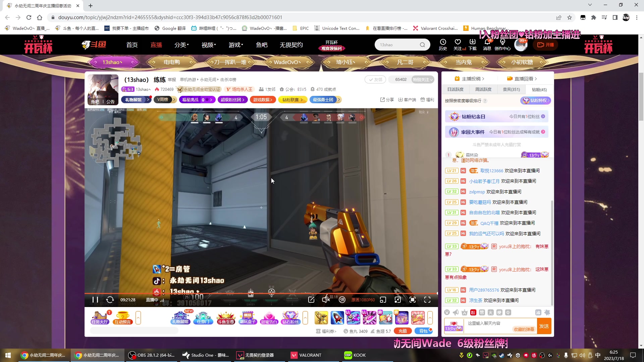Image resolution: width=644 pixels, height=362 pixels.
Task: Open the 任务大厅 task hall icon
Action: click(x=100, y=317)
